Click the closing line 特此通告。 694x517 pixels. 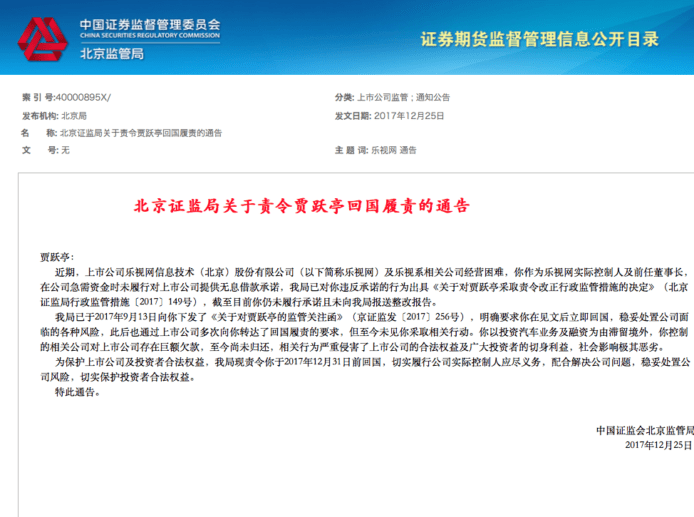(77, 393)
